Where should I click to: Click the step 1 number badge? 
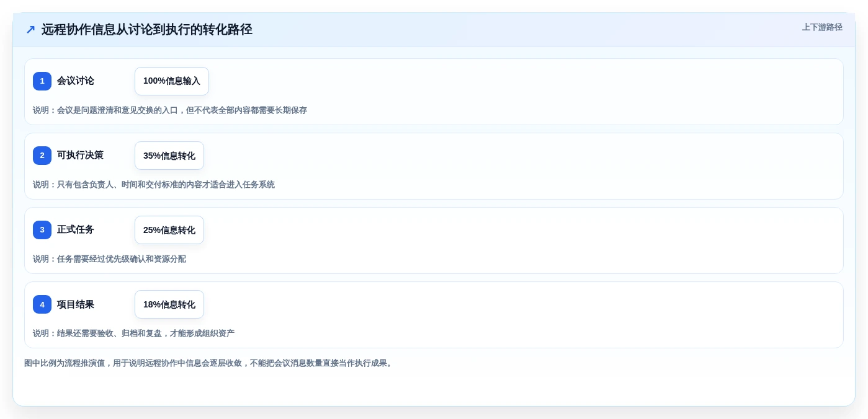[42, 81]
